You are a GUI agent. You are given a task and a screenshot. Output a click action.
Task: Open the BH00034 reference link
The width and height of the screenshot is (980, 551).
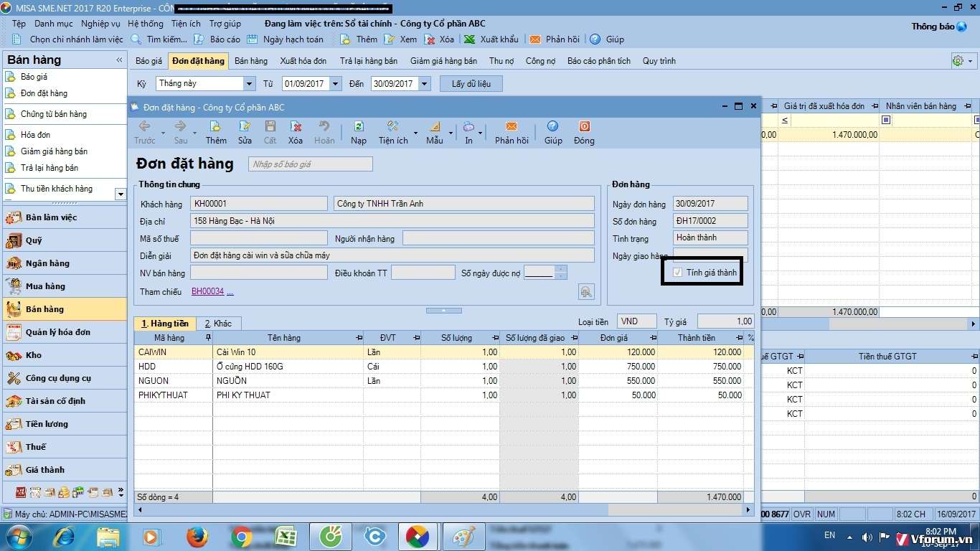pos(207,291)
